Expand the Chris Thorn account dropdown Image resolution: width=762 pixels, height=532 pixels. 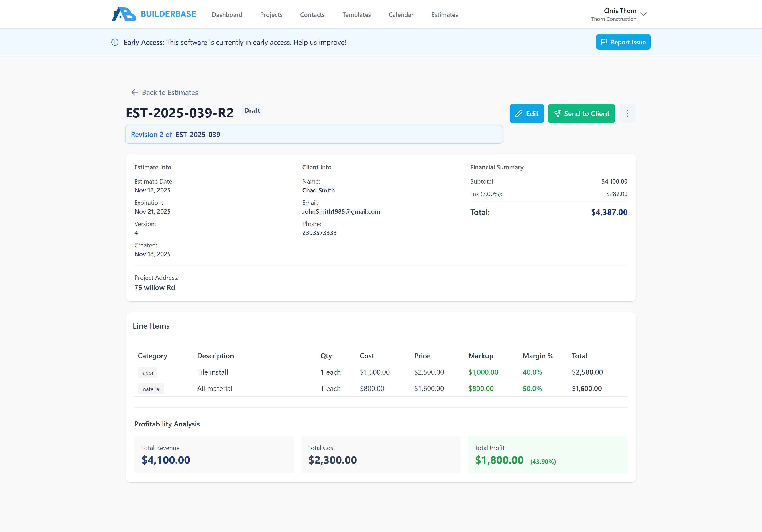point(644,14)
